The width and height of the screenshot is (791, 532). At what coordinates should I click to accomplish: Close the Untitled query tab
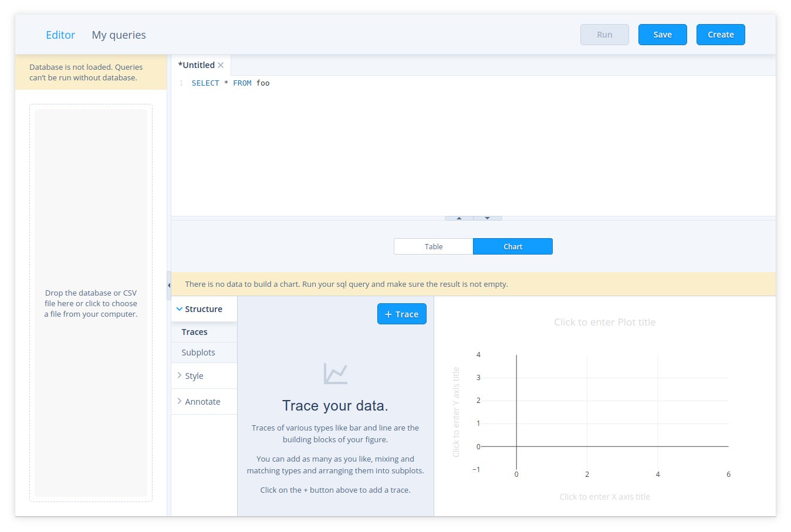221,65
